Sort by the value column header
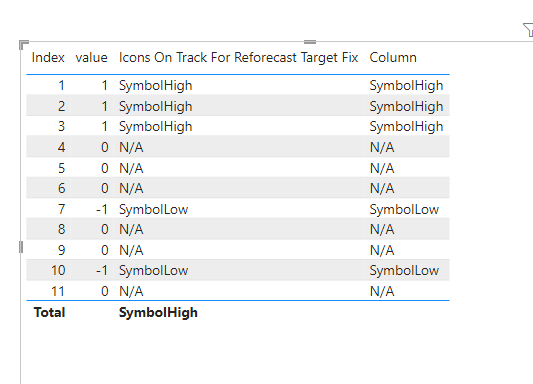Screen dimensions: 533x384 click(x=91, y=57)
